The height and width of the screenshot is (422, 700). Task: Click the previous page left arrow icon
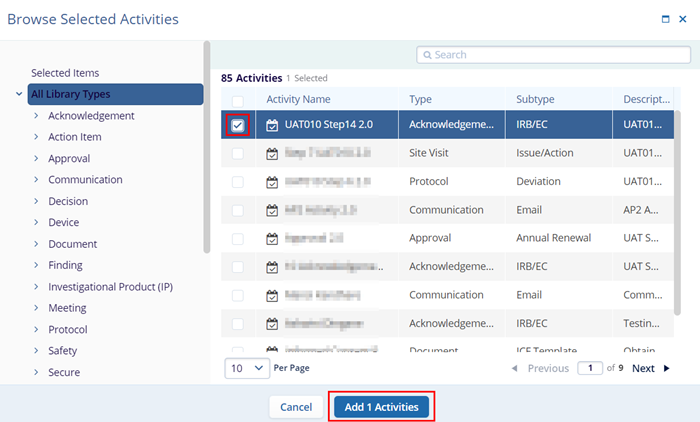coord(515,368)
